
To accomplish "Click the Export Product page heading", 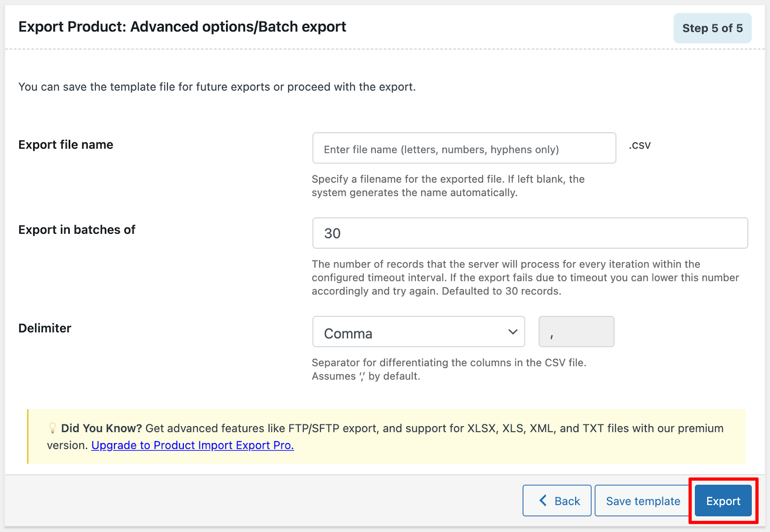I will pos(182,27).
